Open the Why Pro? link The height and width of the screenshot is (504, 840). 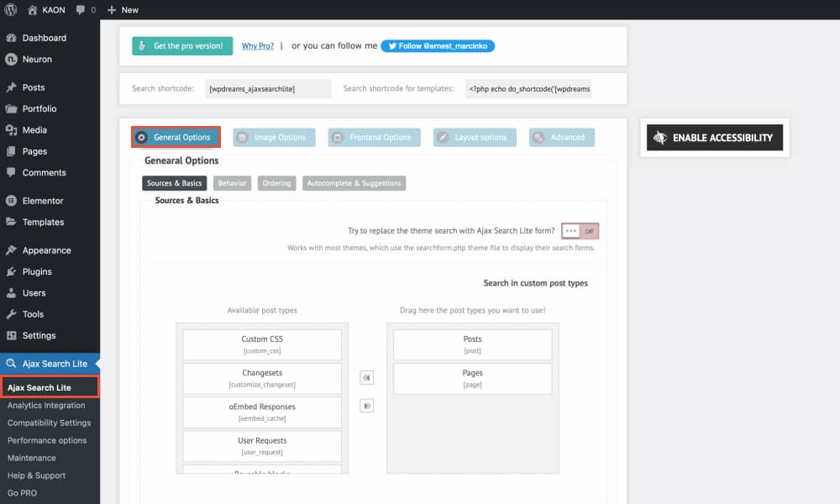(x=257, y=45)
